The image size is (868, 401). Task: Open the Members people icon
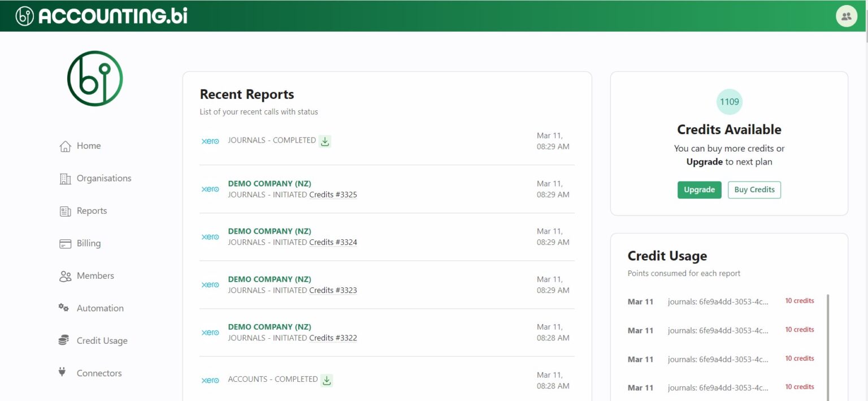[65, 275]
